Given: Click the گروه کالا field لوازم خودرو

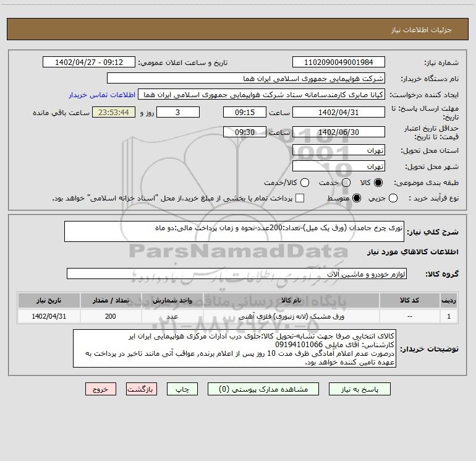Looking at the screenshot, I should [237, 274].
